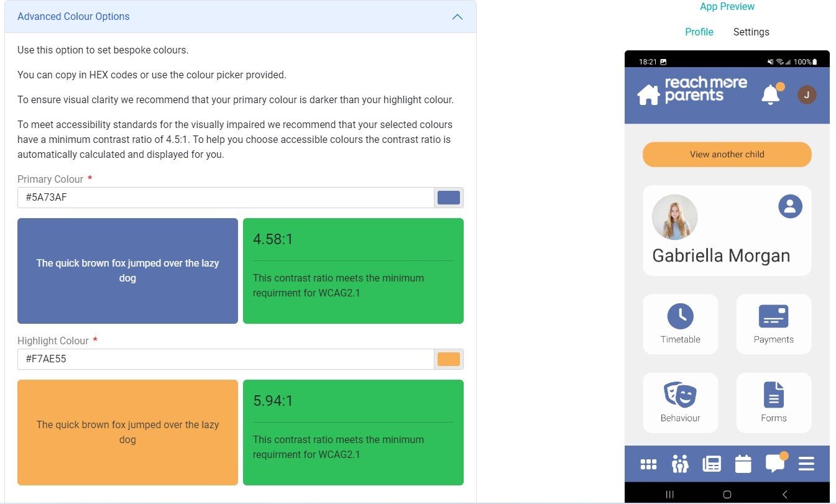Click the home icon in app header
The image size is (836, 504).
pos(648,95)
